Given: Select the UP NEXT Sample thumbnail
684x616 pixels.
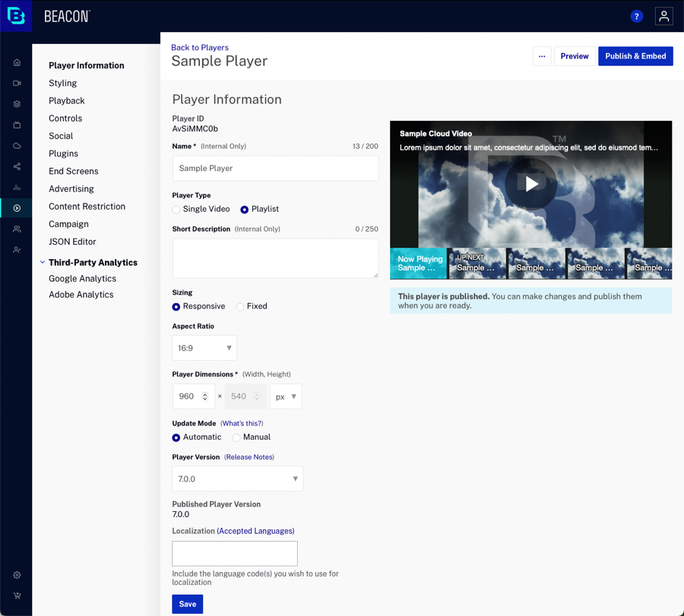Looking at the screenshot, I should pos(477,264).
